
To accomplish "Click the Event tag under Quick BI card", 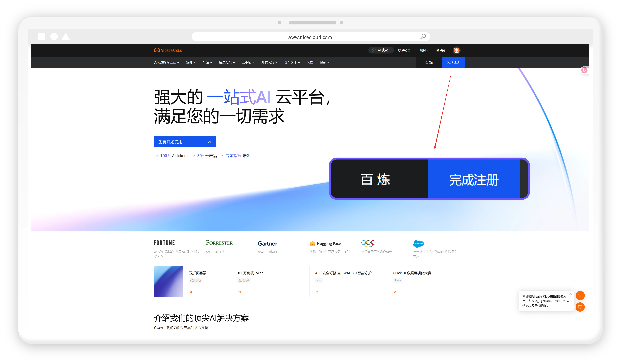I will [397, 280].
